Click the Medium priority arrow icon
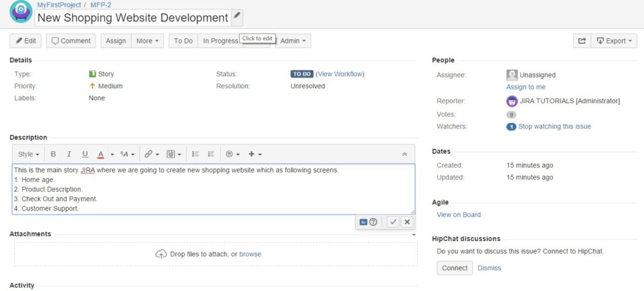Screen dimensions: 644x291 coord(92,86)
